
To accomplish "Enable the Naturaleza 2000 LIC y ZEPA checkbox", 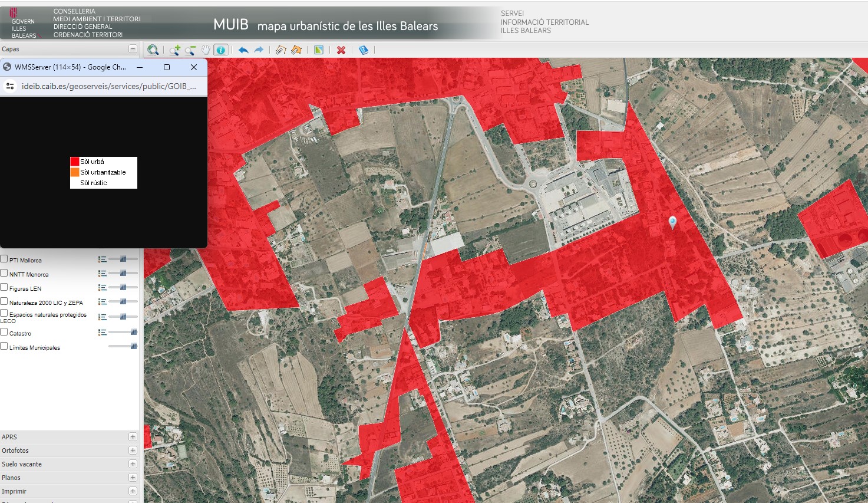I will coord(4,301).
